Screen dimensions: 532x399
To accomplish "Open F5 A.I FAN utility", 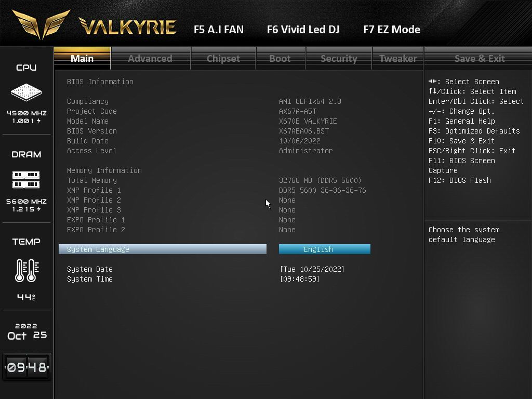I will 219,30.
